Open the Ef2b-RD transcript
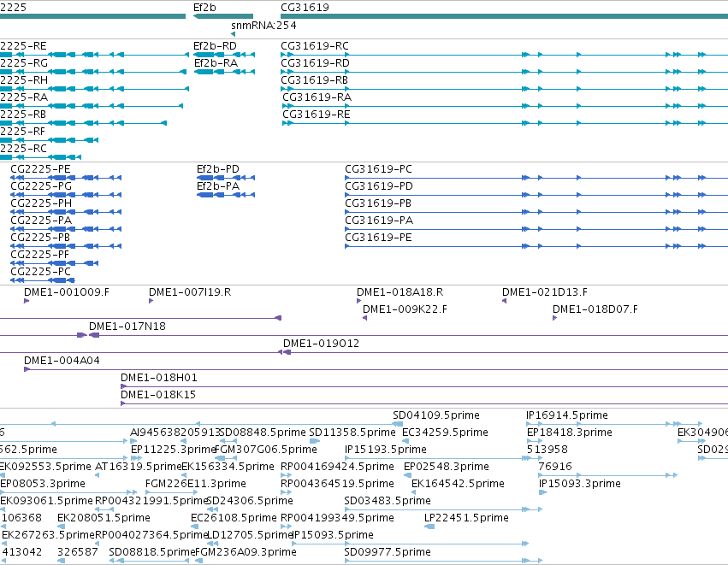Viewport: 728px width, 565px height. coord(215,46)
